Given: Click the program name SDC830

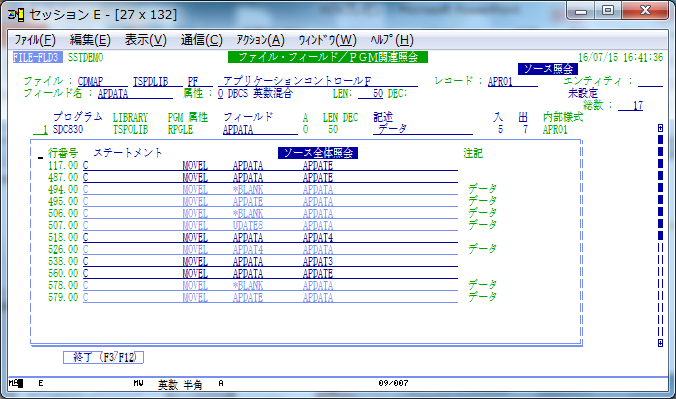Looking at the screenshot, I should tap(68, 129).
